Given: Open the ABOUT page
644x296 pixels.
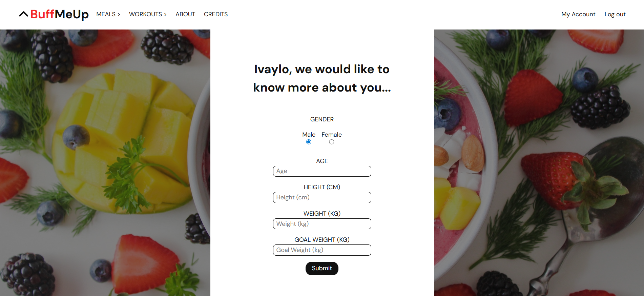Looking at the screenshot, I should click(x=185, y=14).
